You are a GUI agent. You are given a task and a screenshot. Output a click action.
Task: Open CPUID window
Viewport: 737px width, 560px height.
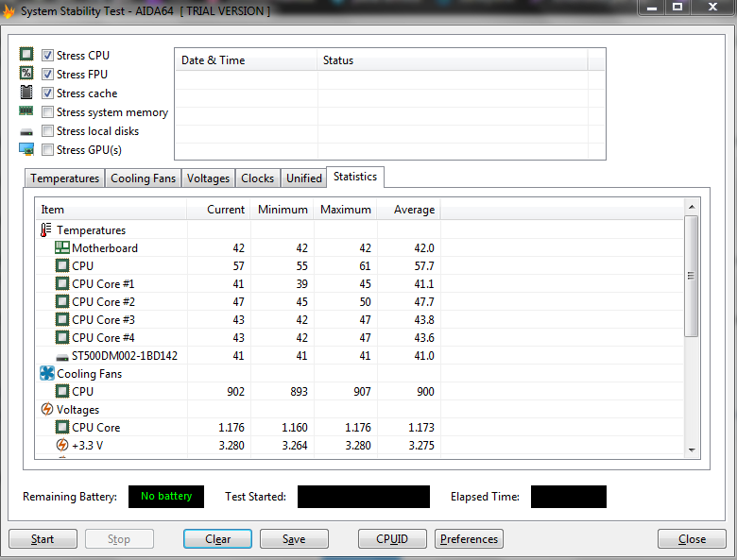point(392,539)
